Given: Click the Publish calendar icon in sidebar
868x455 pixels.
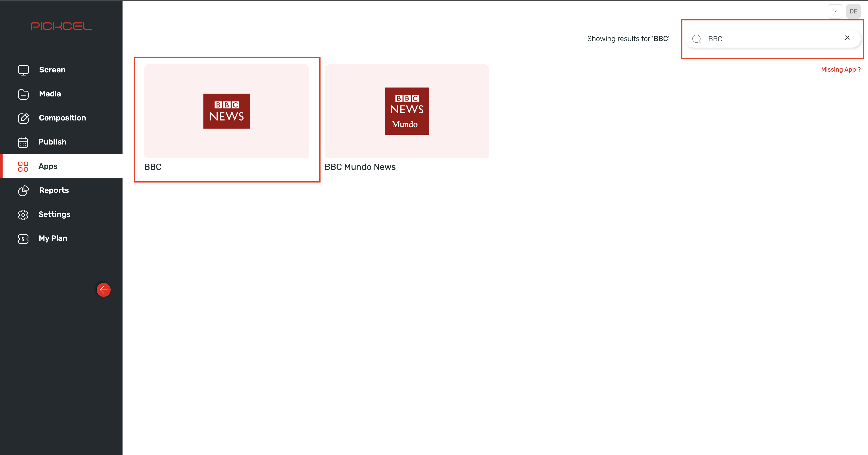Looking at the screenshot, I should pyautogui.click(x=23, y=142).
